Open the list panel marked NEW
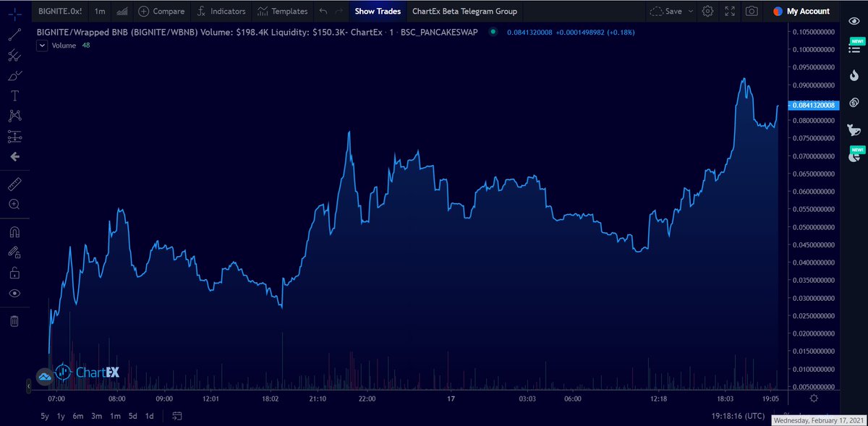Screen dimensions: 868x426 tap(854, 48)
